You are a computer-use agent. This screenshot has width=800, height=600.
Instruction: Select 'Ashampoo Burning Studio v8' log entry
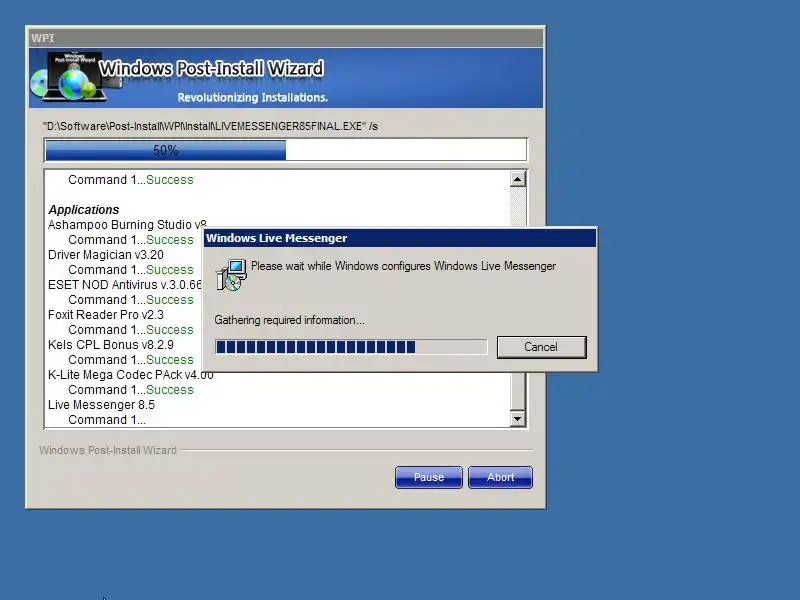pyautogui.click(x=127, y=224)
